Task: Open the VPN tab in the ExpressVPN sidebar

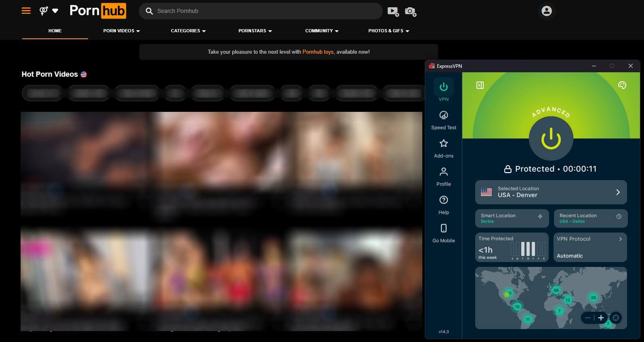Action: tap(443, 90)
